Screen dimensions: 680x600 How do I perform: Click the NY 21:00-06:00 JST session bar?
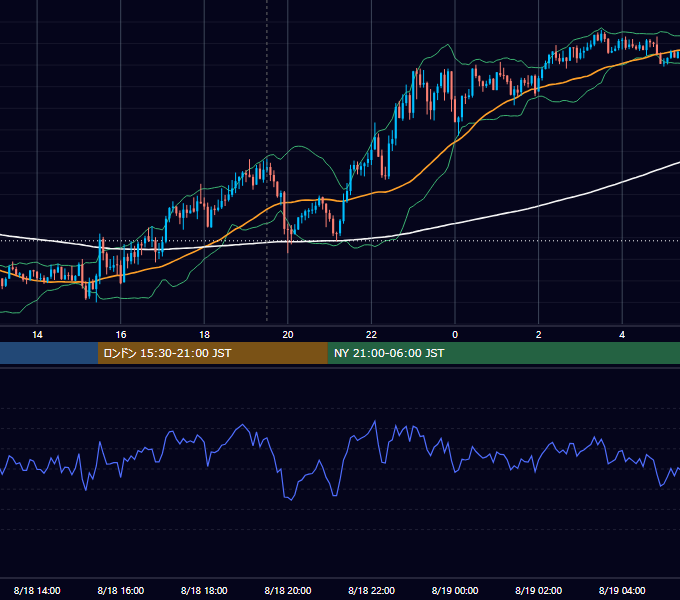coord(503,353)
